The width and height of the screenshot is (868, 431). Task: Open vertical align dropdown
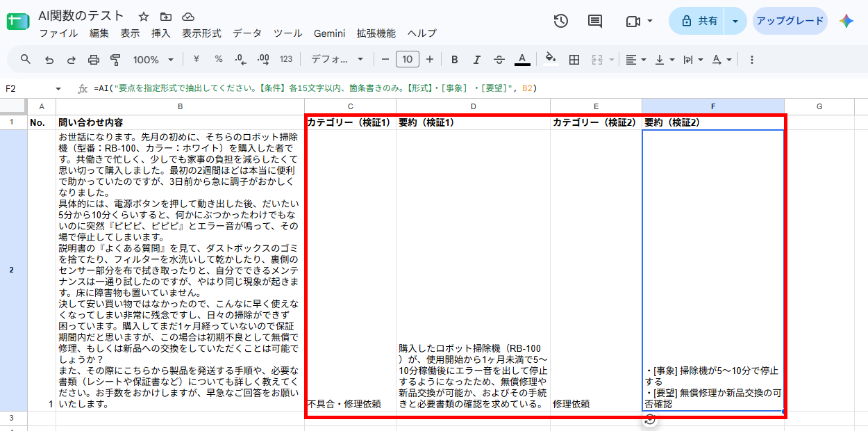point(665,60)
